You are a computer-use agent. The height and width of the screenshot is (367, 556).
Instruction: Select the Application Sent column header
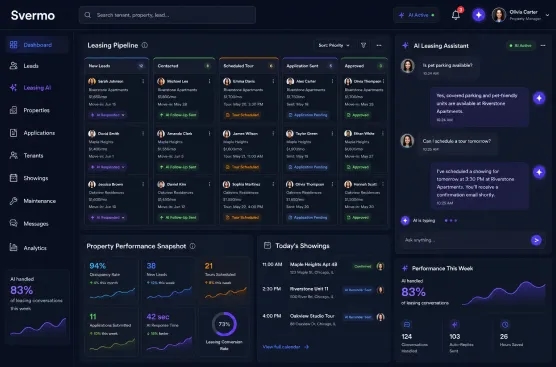(310, 66)
